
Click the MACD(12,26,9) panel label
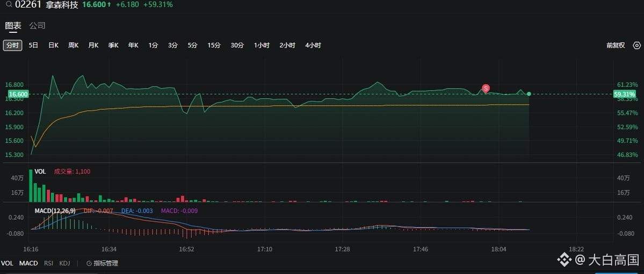(x=55, y=211)
